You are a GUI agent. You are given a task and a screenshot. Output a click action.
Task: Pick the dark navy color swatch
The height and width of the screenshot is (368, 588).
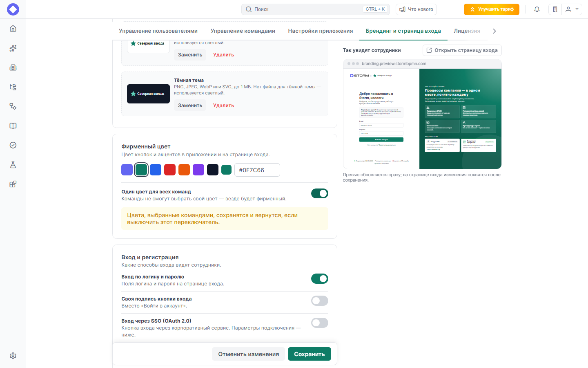[213, 170]
